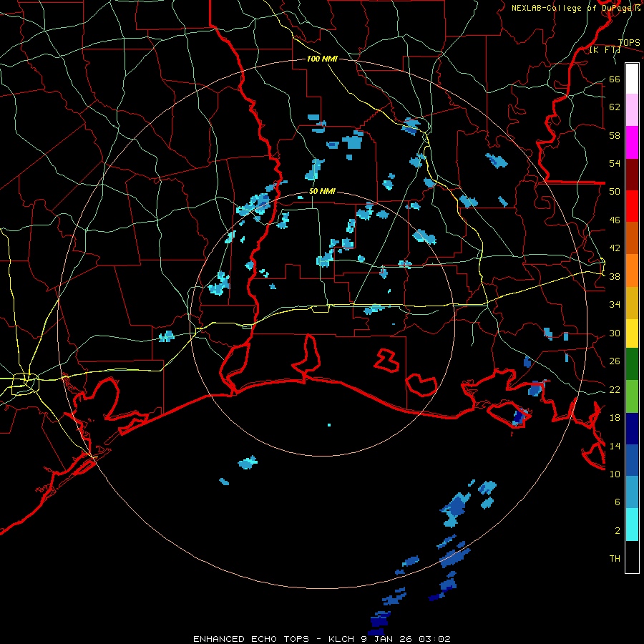
Task: Click the 58 legend value
Action: 615,135
